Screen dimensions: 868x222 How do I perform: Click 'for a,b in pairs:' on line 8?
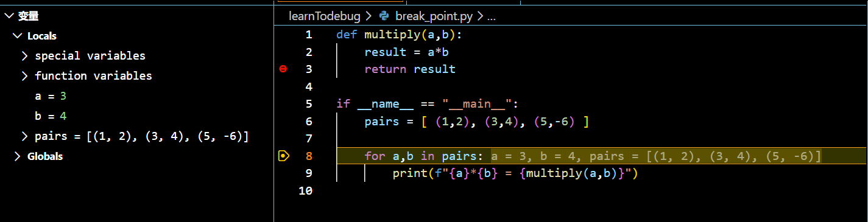[x=425, y=156]
